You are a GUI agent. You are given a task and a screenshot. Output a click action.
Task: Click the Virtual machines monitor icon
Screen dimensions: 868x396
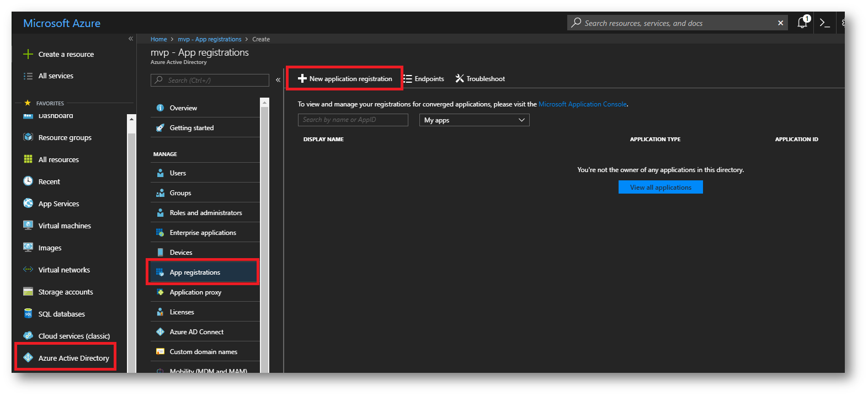28,226
